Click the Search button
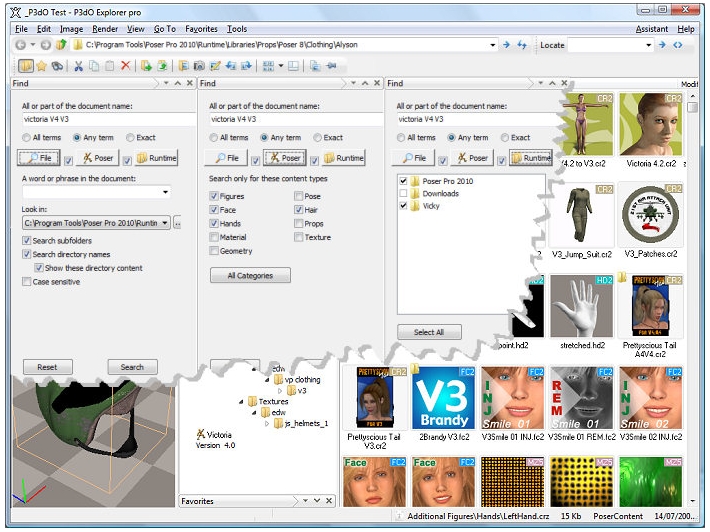Screen dimensions: 710x532 132,367
